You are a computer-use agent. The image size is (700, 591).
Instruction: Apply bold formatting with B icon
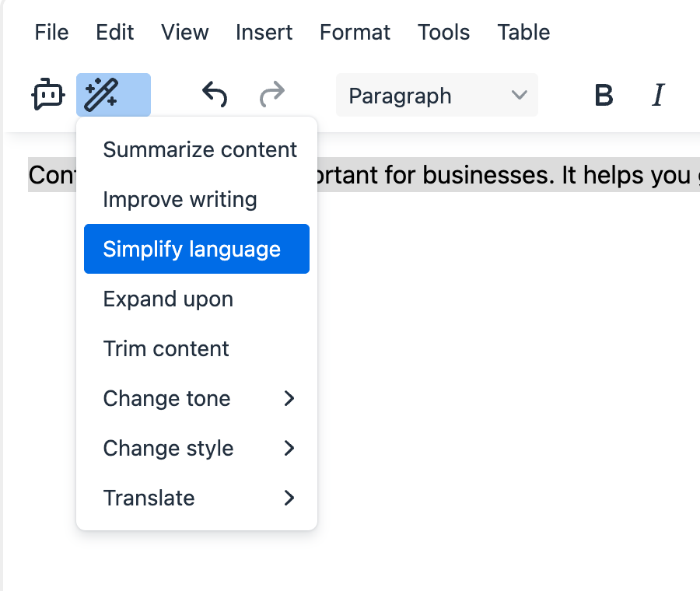click(604, 95)
